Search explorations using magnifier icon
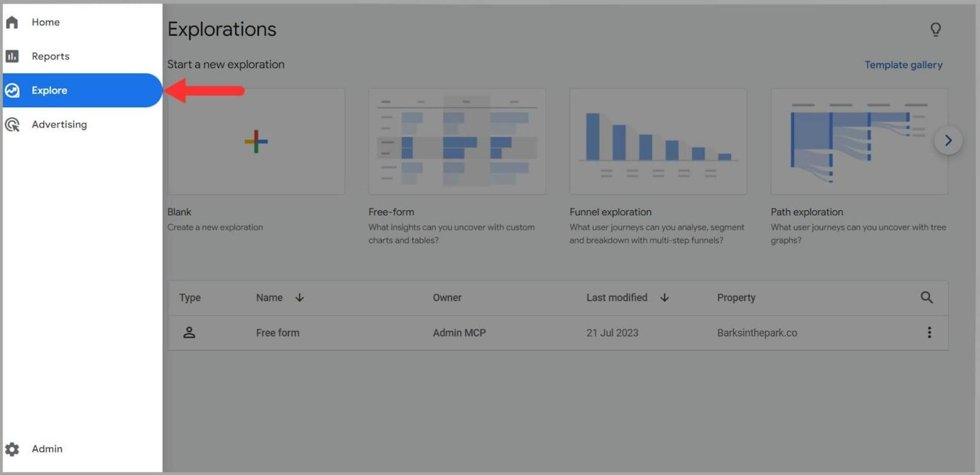Image resolution: width=980 pixels, height=475 pixels. coord(926,298)
